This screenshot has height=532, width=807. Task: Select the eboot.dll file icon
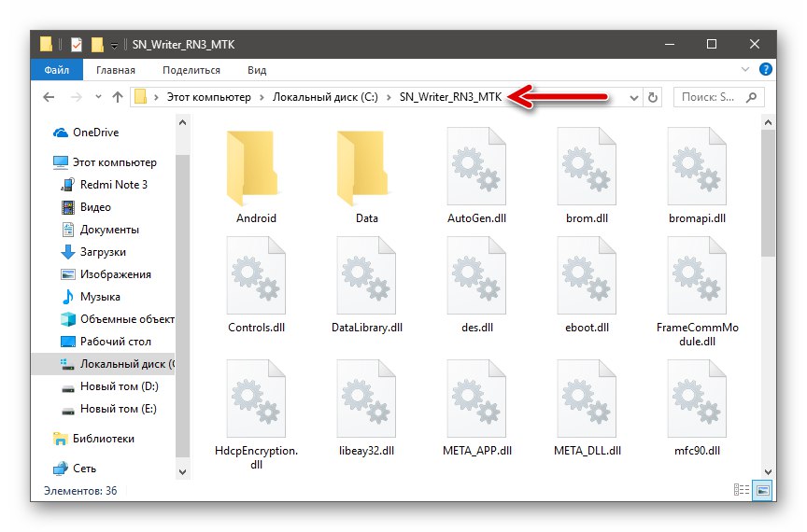click(x=587, y=275)
